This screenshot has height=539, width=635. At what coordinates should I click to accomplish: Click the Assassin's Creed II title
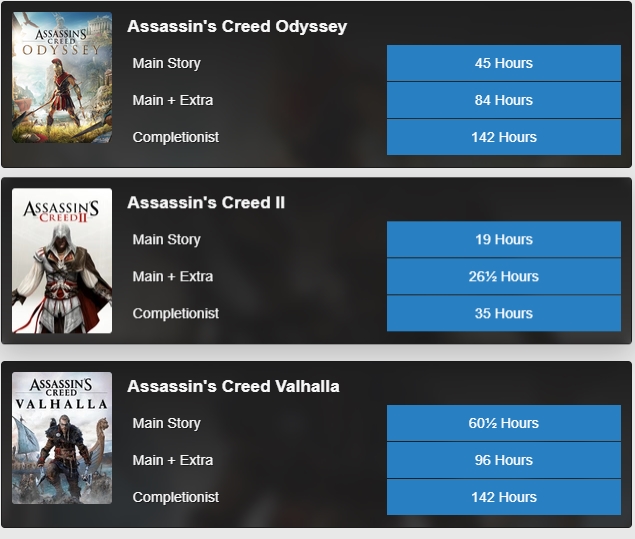coord(206,203)
